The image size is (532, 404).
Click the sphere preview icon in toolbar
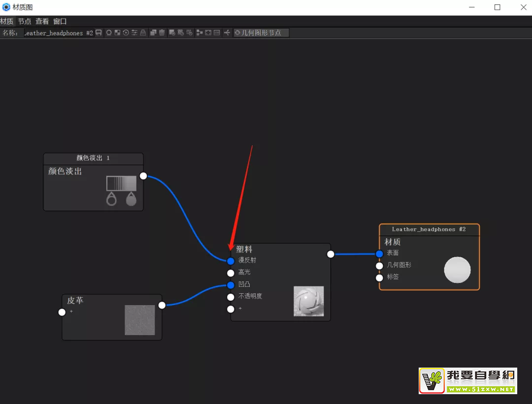pyautogui.click(x=109, y=33)
